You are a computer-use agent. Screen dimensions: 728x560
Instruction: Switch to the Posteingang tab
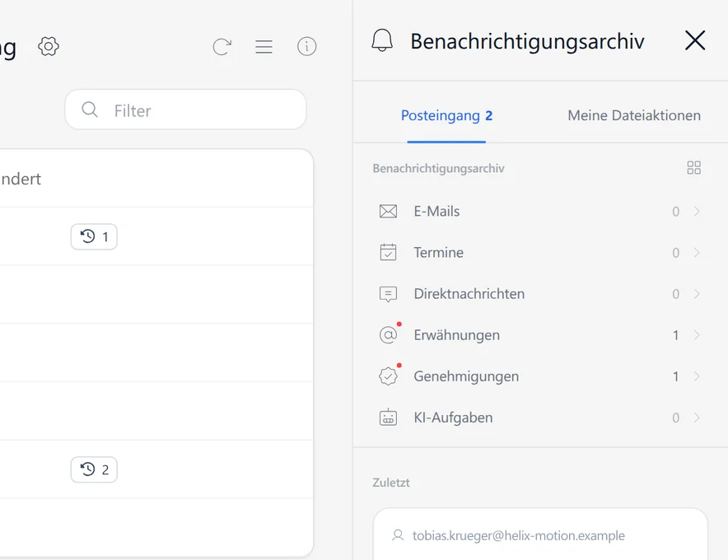446,115
